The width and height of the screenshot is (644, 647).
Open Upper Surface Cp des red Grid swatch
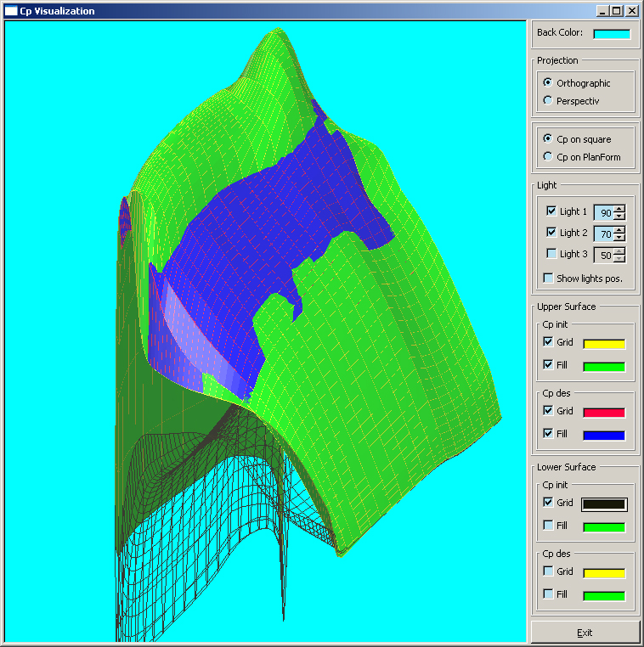pyautogui.click(x=604, y=413)
